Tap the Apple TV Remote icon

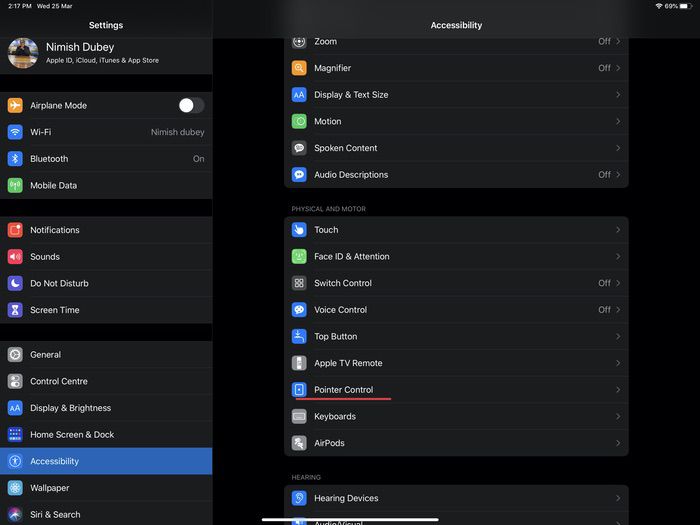click(x=299, y=363)
